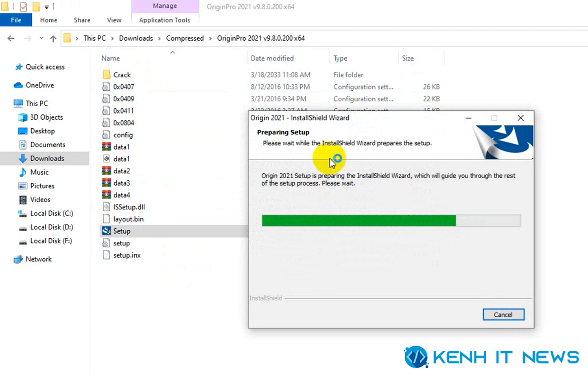The width and height of the screenshot is (588, 374).
Task: Expand the Downloads breadcrumb chevron
Action: [159, 38]
